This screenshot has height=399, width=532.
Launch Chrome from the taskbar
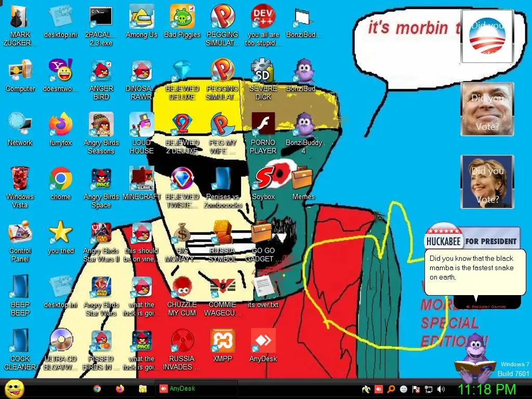click(x=97, y=389)
